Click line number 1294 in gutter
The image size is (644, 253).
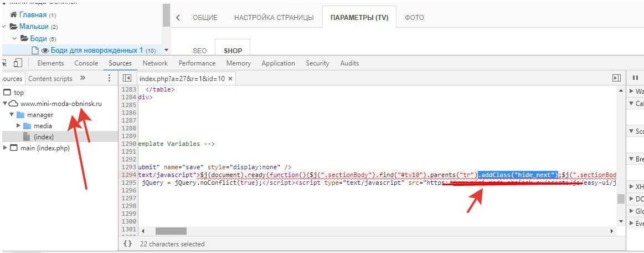129,175
